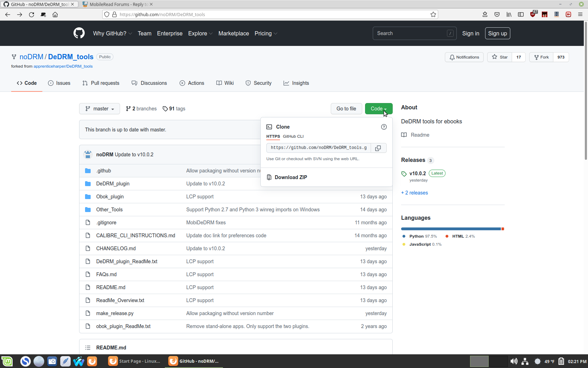The height and width of the screenshot is (368, 588).
Task: Open the network icon in system tray
Action: click(x=525, y=361)
